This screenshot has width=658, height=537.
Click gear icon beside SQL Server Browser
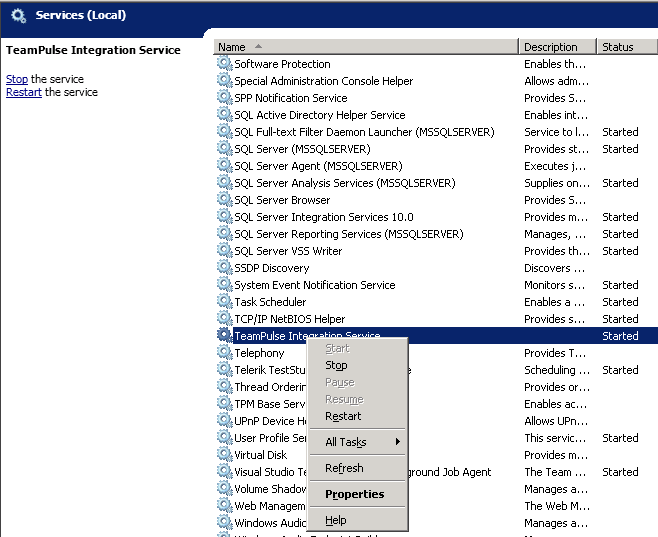225,199
